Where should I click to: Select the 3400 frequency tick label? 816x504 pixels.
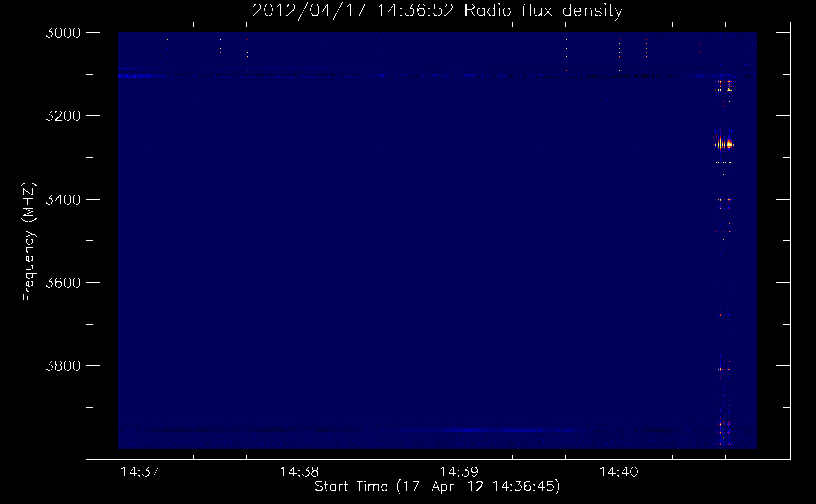pyautogui.click(x=63, y=200)
